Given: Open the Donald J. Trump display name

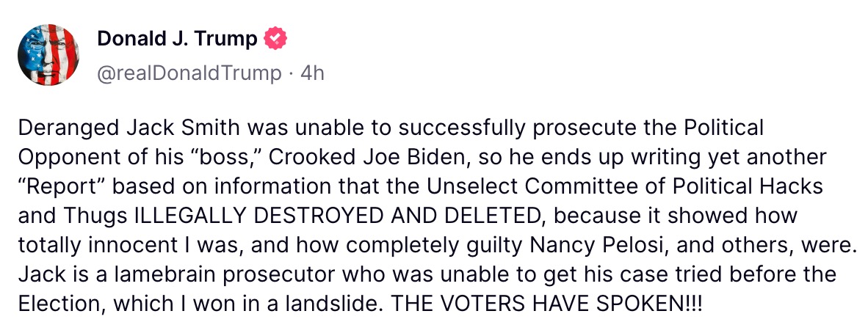Looking at the screenshot, I should click(x=177, y=39).
